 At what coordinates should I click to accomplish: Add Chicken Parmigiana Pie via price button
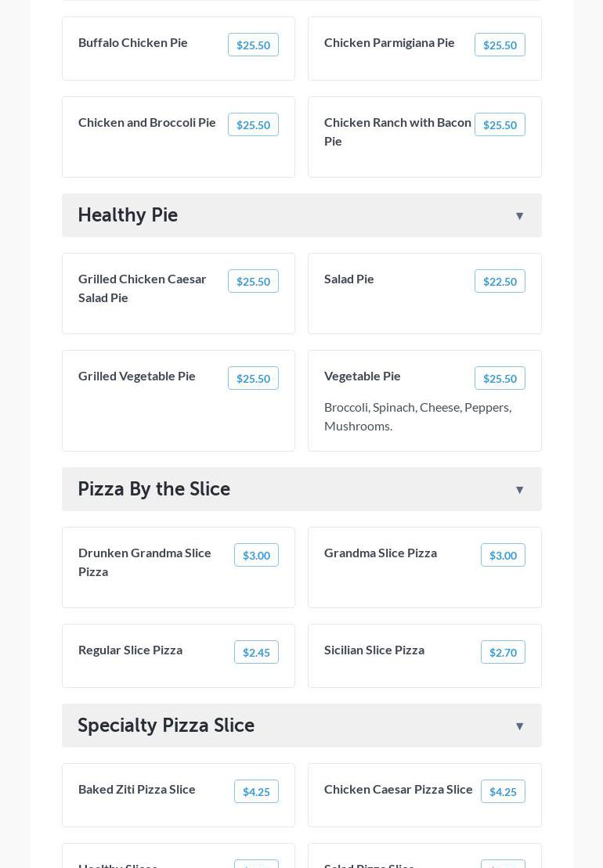pyautogui.click(x=500, y=45)
